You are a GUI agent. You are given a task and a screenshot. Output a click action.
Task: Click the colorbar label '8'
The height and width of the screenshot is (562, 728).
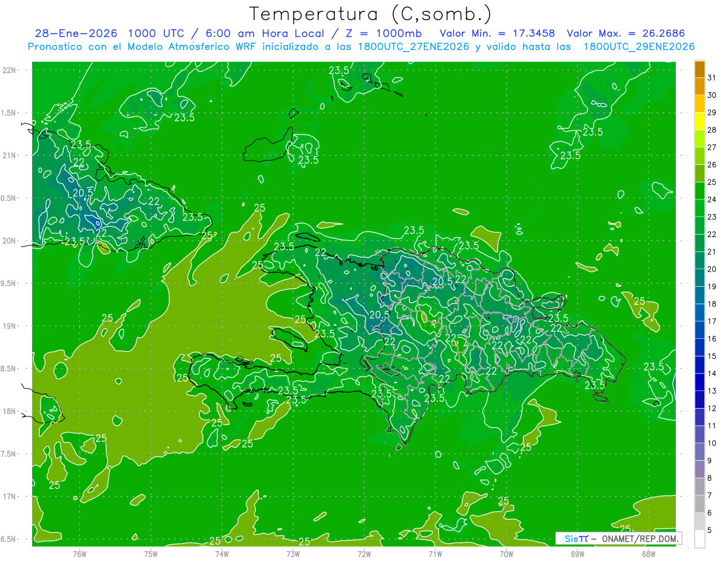[x=710, y=478]
